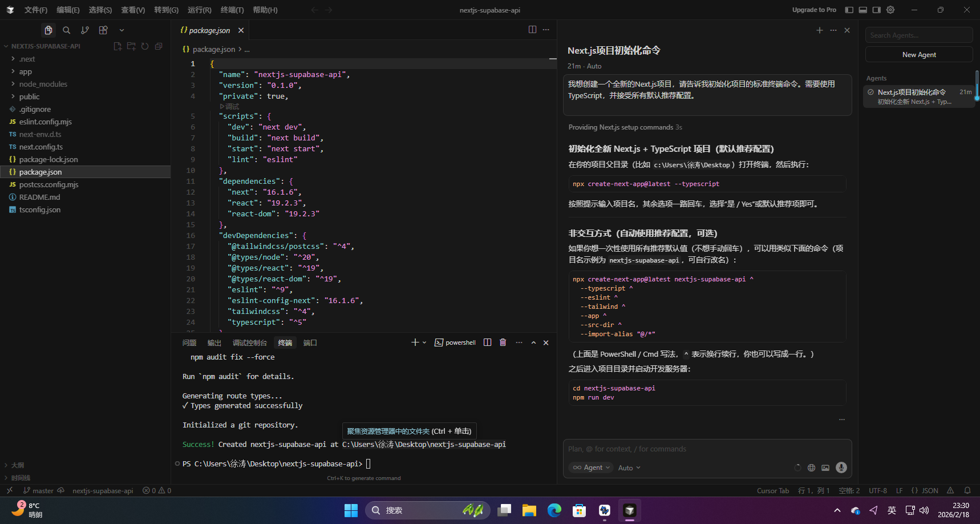Click the web search globe icon
The width and height of the screenshot is (980, 524).
click(x=811, y=467)
